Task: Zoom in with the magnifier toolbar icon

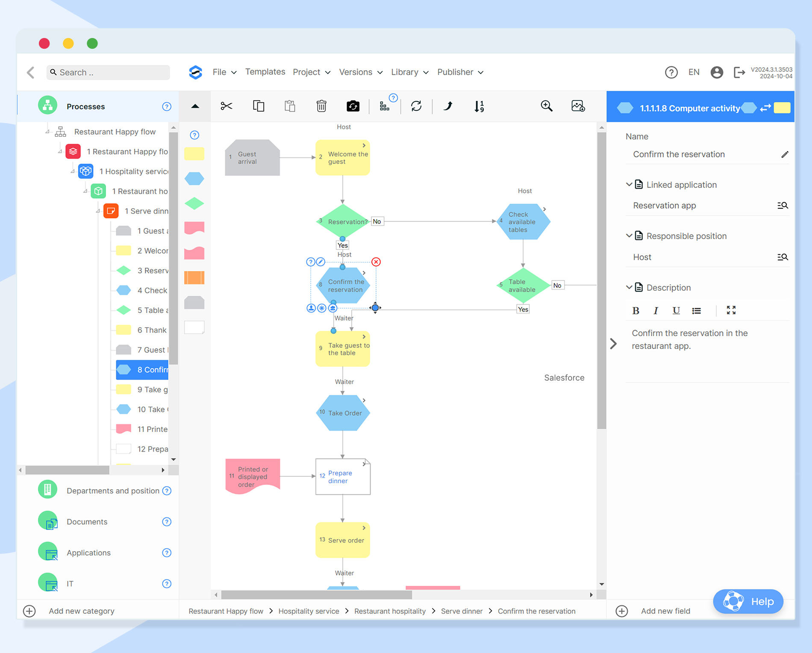Action: pos(547,106)
